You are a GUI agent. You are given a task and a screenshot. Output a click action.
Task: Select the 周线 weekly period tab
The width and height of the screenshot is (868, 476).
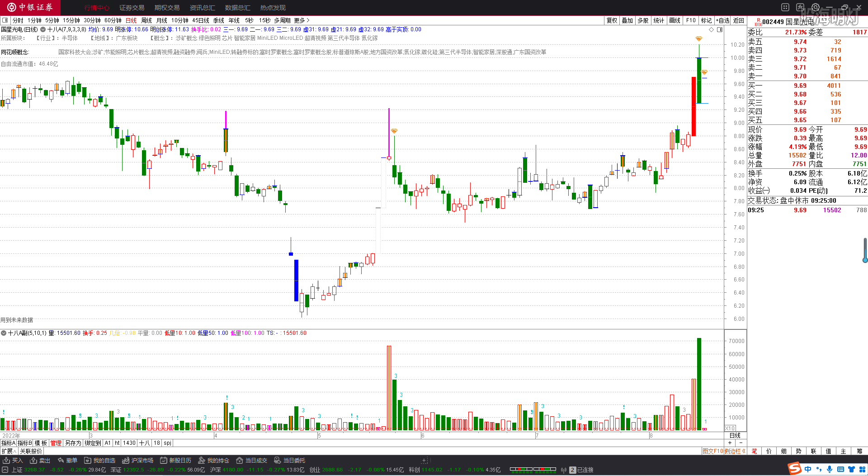coord(146,20)
